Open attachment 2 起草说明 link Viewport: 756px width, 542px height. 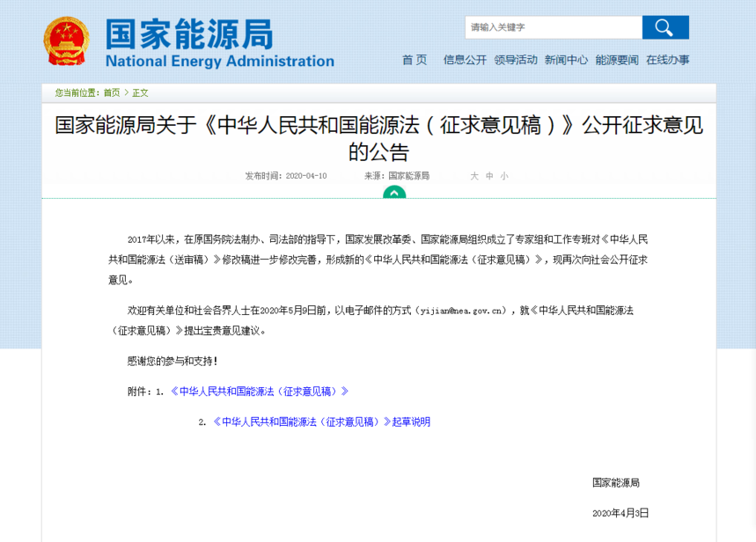coord(321,422)
